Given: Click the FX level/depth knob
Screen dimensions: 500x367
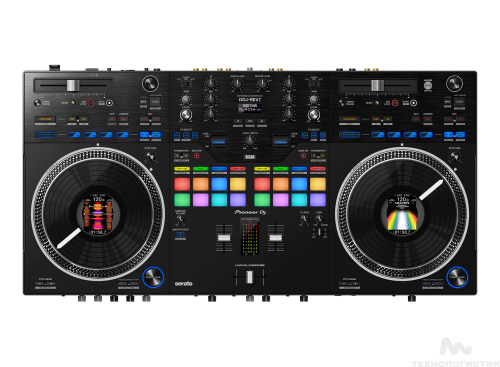Looking at the screenshot, I should pos(250,141).
